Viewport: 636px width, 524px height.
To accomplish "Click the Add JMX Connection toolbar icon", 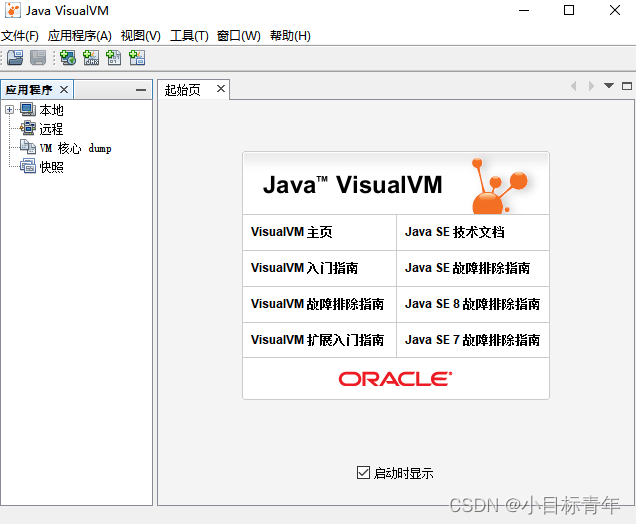I will pos(91,58).
